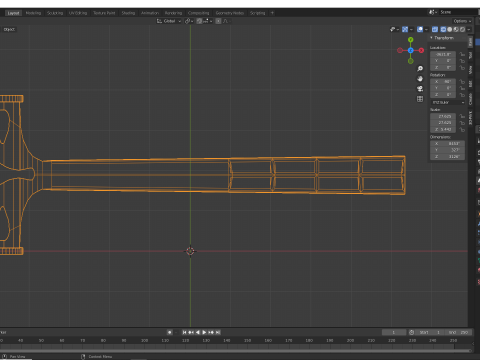Jump to the first frame of the timeline
This screenshot has width=480, height=360.
point(184,332)
